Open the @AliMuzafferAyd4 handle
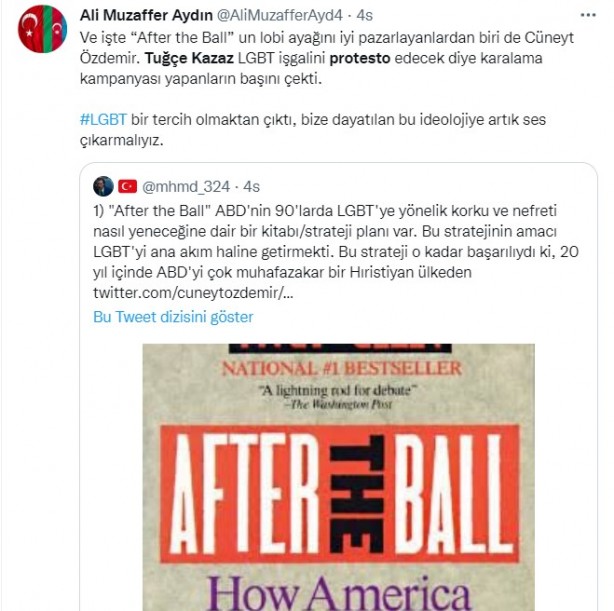Image resolution: width=614 pixels, height=611 pixels. (x=280, y=15)
